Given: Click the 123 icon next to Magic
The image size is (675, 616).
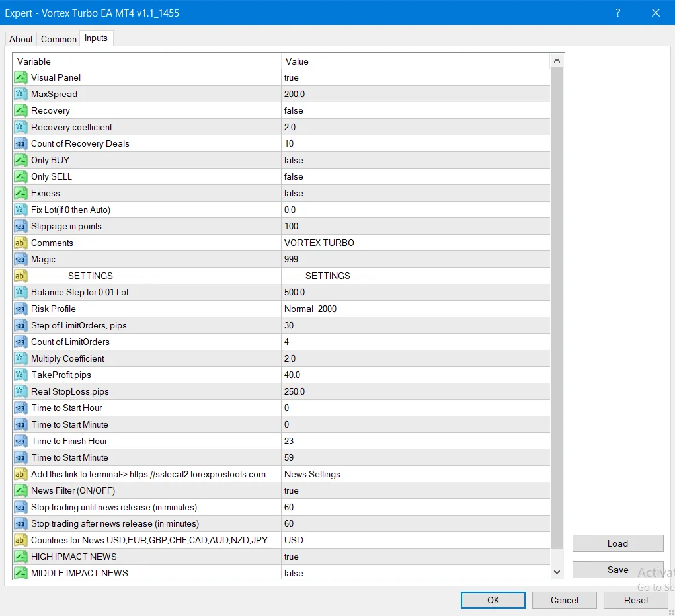Looking at the screenshot, I should [20, 259].
